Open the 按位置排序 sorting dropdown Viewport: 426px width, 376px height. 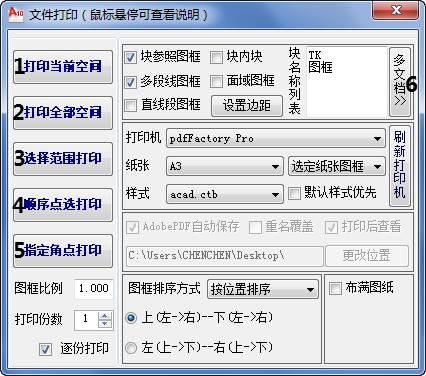point(263,289)
